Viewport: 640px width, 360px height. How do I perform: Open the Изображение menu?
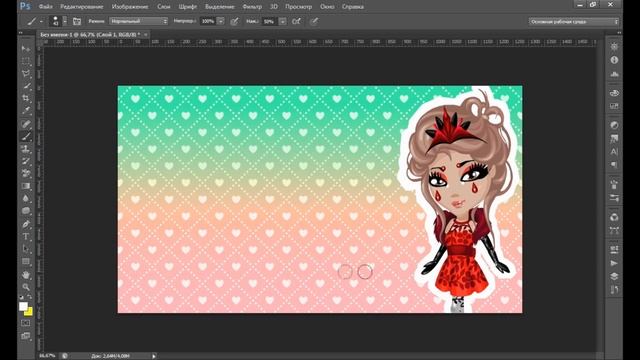130,7
